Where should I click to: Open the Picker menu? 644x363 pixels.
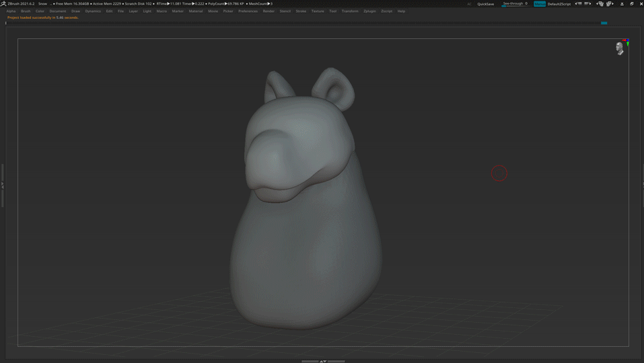click(x=228, y=11)
